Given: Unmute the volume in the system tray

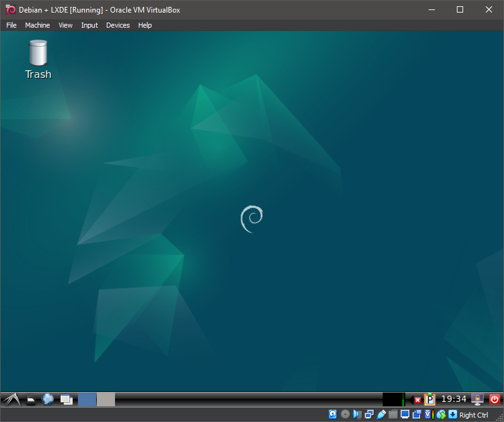Looking at the screenshot, I should (417, 399).
